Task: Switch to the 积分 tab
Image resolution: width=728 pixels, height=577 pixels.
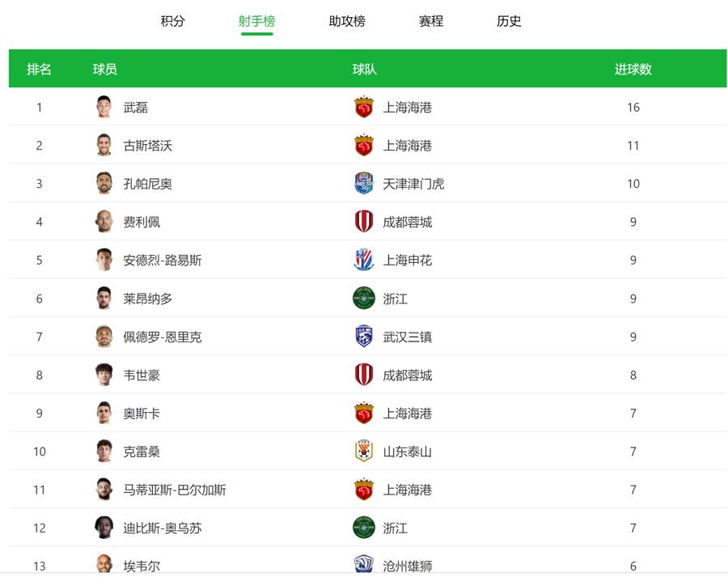Action: pyautogui.click(x=172, y=22)
